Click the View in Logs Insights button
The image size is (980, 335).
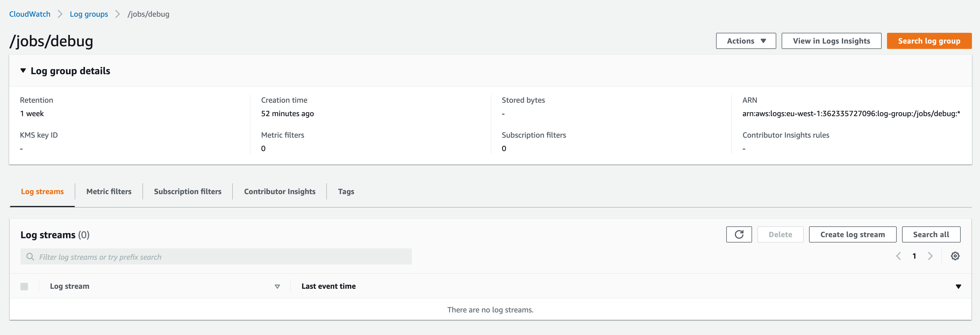pos(831,41)
